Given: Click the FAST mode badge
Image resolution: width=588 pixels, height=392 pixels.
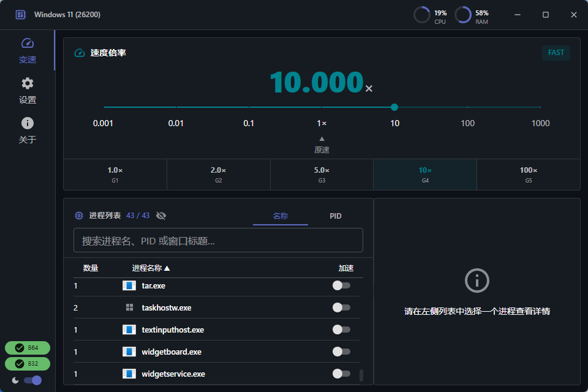Looking at the screenshot, I should 556,53.
